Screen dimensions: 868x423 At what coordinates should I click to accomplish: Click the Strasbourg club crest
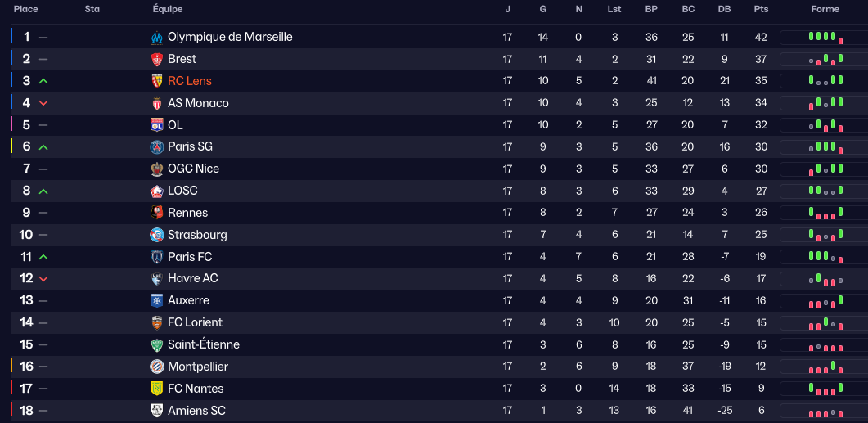coord(157,235)
